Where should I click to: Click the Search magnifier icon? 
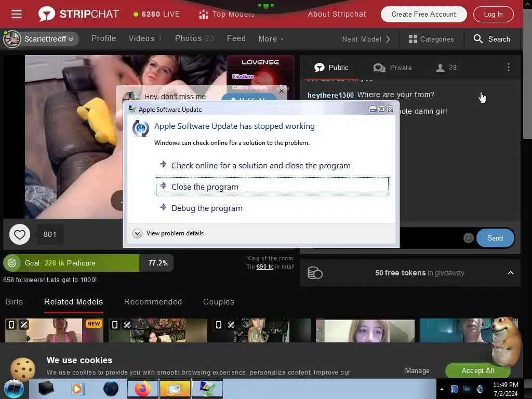(x=478, y=39)
